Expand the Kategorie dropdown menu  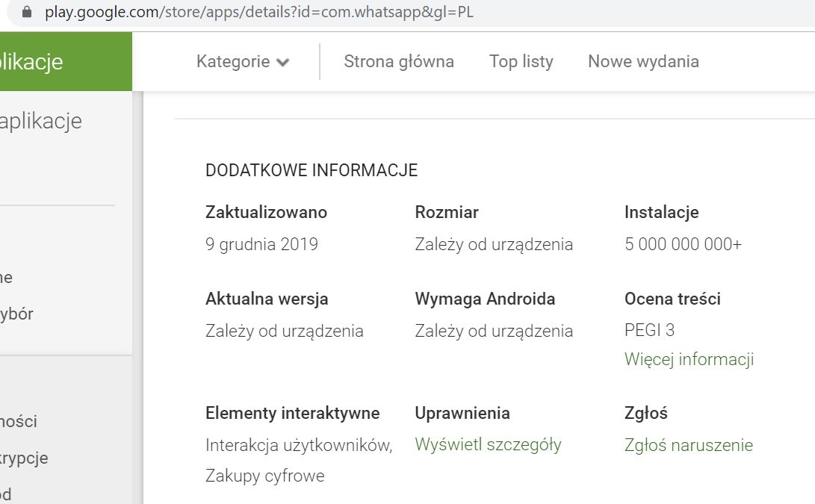pos(234,61)
